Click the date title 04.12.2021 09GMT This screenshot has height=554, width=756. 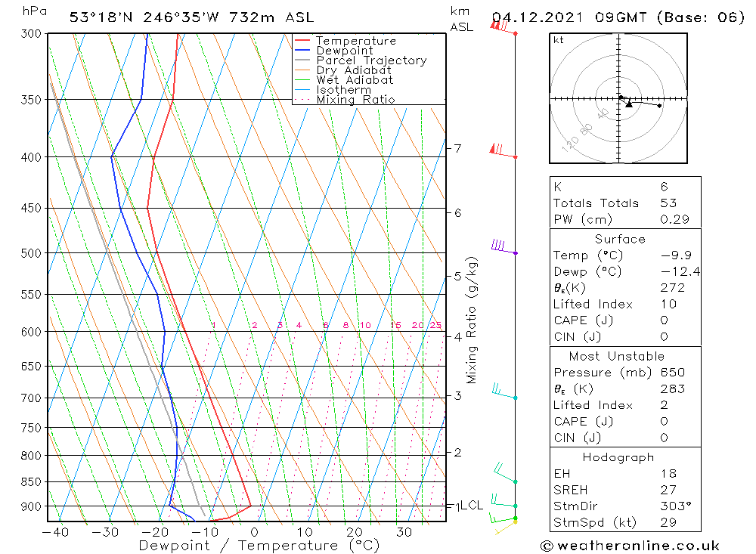tap(571, 17)
